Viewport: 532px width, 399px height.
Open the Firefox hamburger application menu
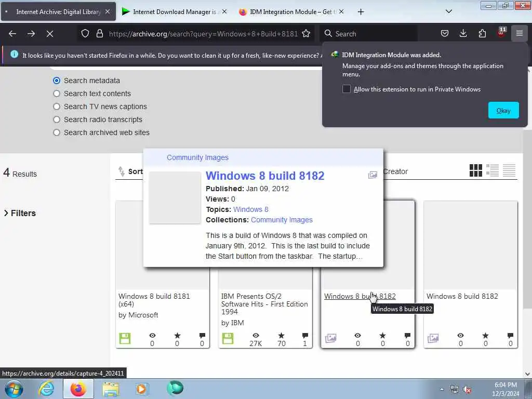[x=520, y=33]
